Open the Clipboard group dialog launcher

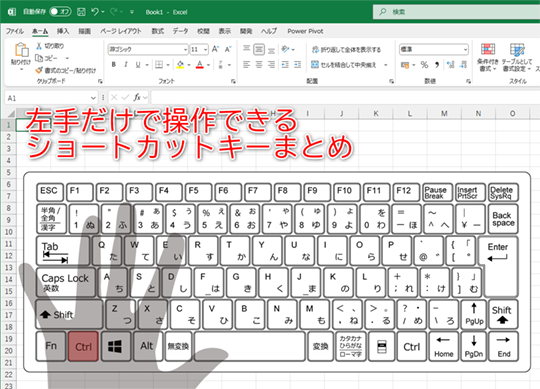[x=100, y=81]
